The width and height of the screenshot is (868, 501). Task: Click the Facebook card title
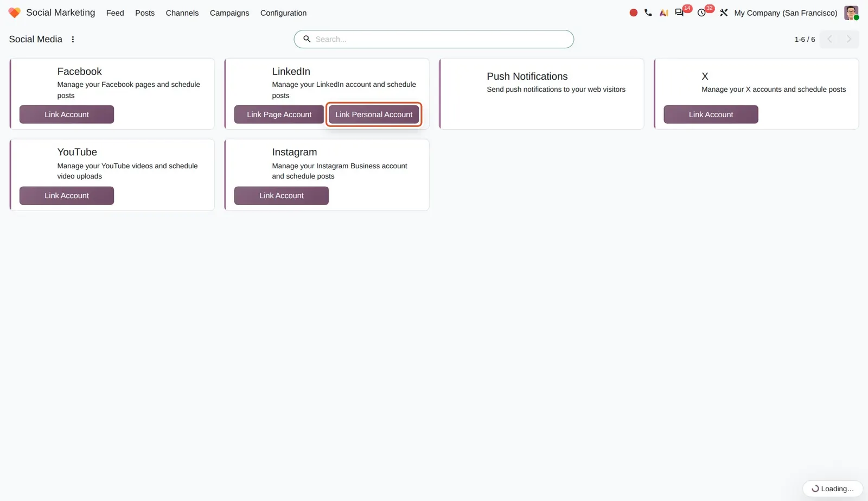[x=79, y=72]
